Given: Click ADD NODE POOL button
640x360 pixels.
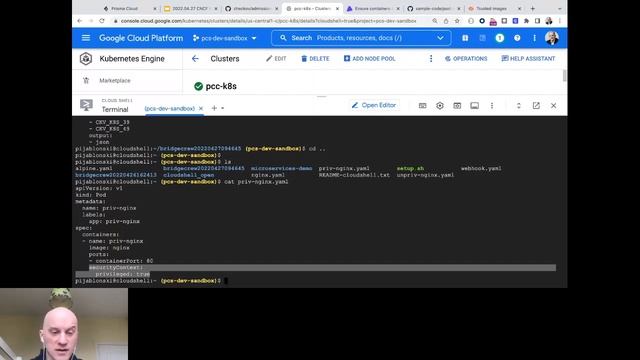Looking at the screenshot, I should [369, 59].
